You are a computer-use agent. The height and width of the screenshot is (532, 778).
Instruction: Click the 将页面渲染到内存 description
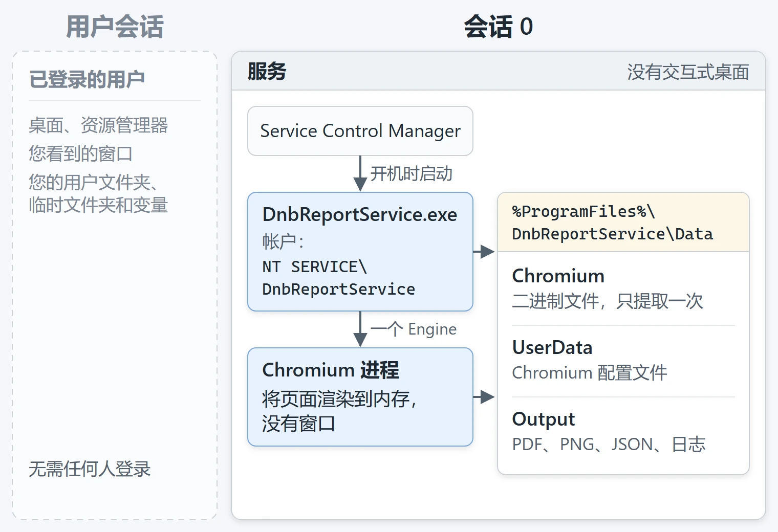(339, 398)
